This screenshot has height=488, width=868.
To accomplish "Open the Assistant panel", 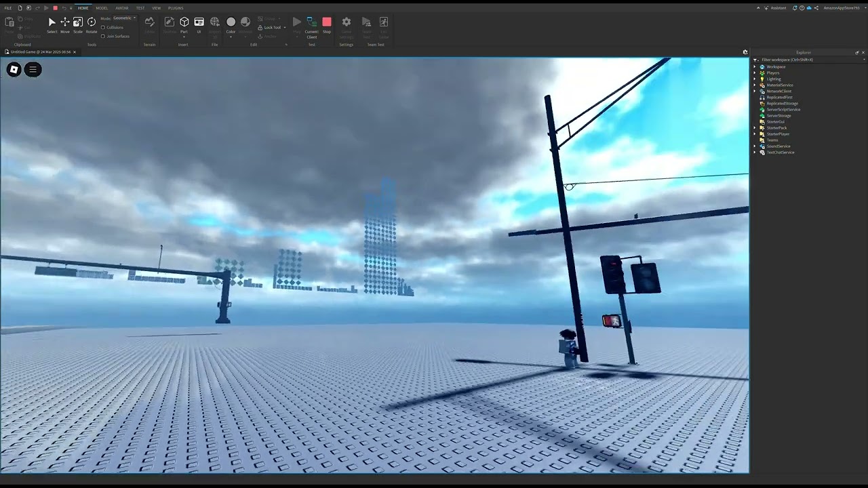I will click(774, 8).
